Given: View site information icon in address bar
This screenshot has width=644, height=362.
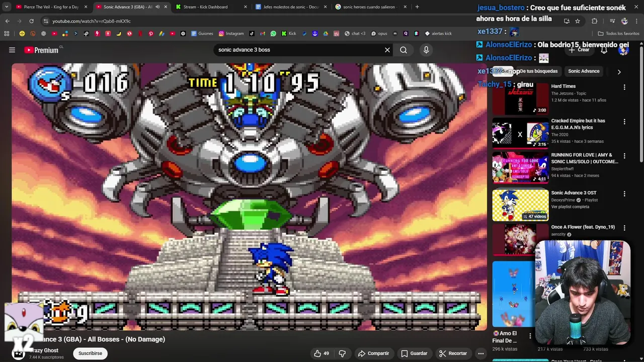Looking at the screenshot, I should pos(46,21).
